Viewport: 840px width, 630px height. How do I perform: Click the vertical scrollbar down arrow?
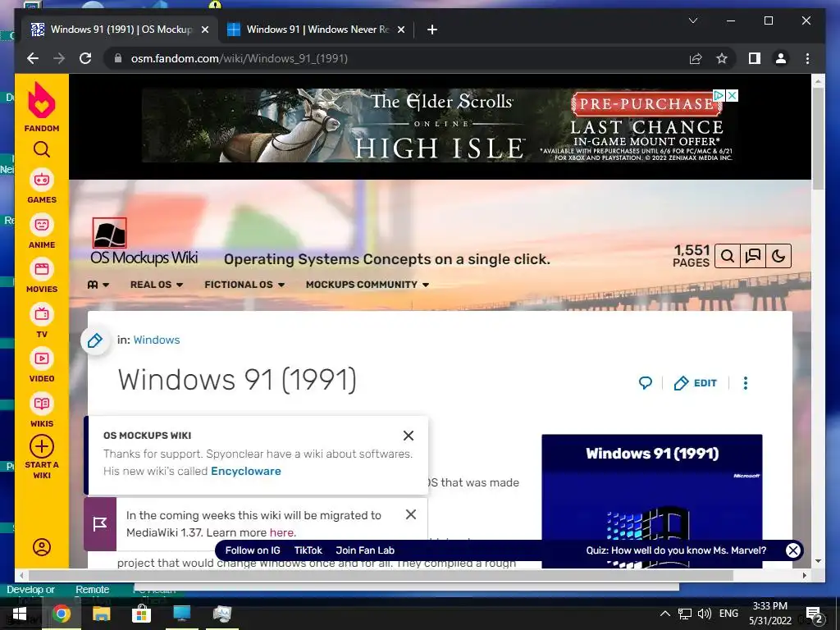818,561
